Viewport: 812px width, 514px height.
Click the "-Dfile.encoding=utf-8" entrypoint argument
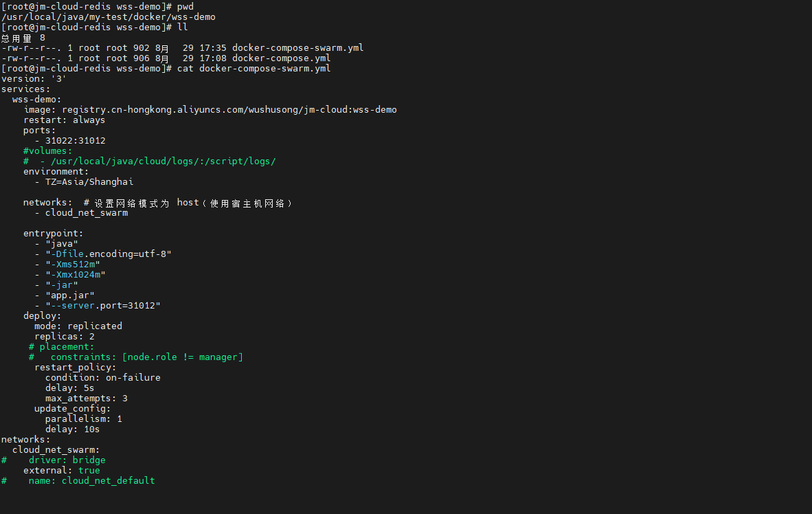(x=108, y=254)
